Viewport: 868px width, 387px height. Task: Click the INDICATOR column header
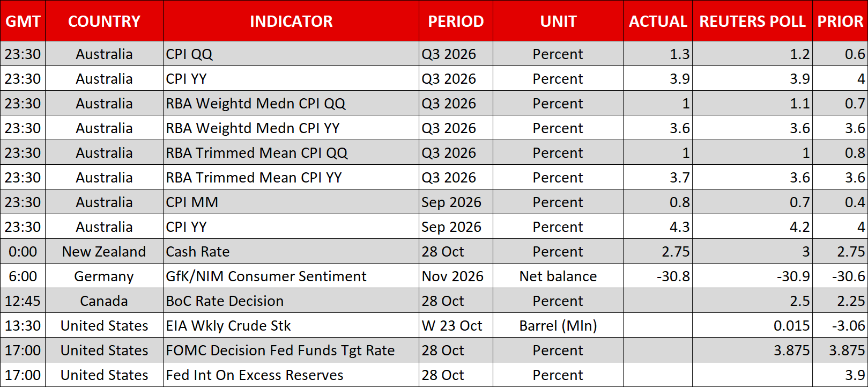click(291, 21)
